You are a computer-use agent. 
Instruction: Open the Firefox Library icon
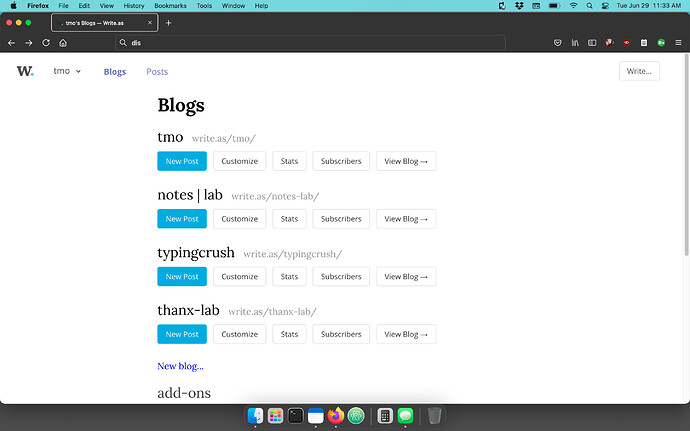(575, 43)
